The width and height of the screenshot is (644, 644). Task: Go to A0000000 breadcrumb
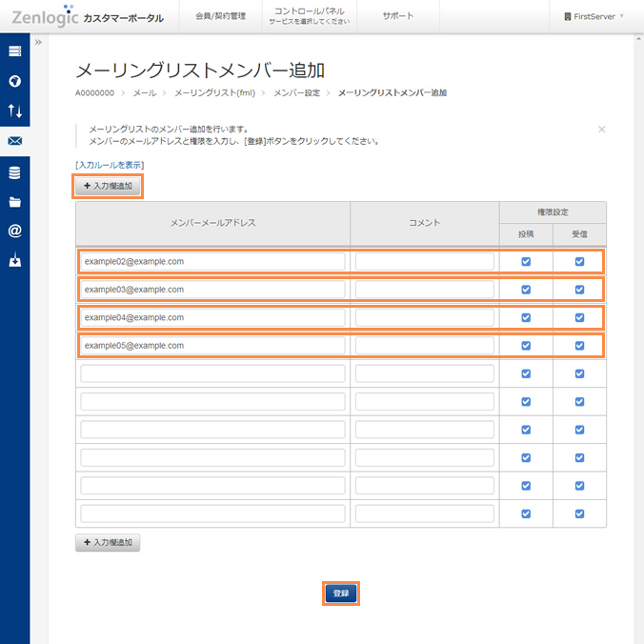[x=94, y=92]
